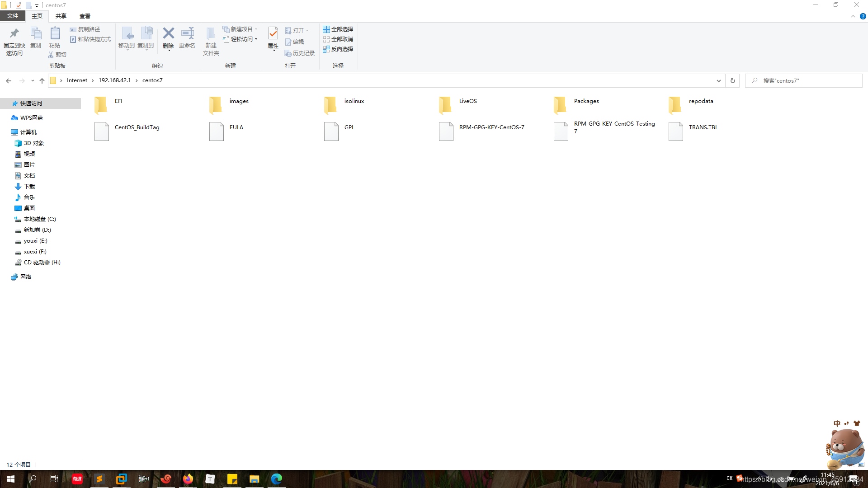
Task: Select CD Drive (H:) in navigation pane
Action: [x=38, y=263]
